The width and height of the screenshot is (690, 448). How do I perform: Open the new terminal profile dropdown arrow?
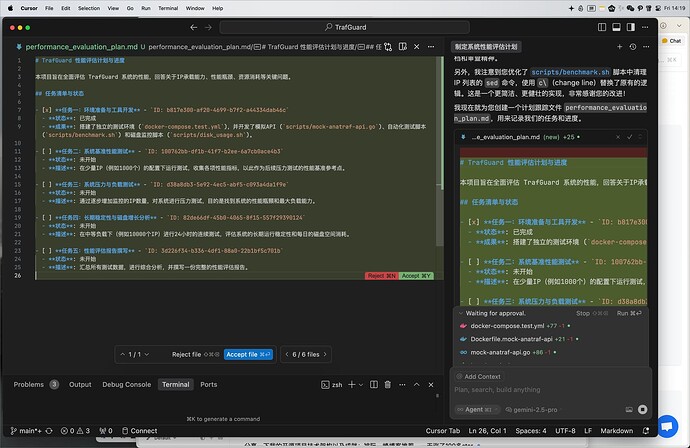point(361,385)
